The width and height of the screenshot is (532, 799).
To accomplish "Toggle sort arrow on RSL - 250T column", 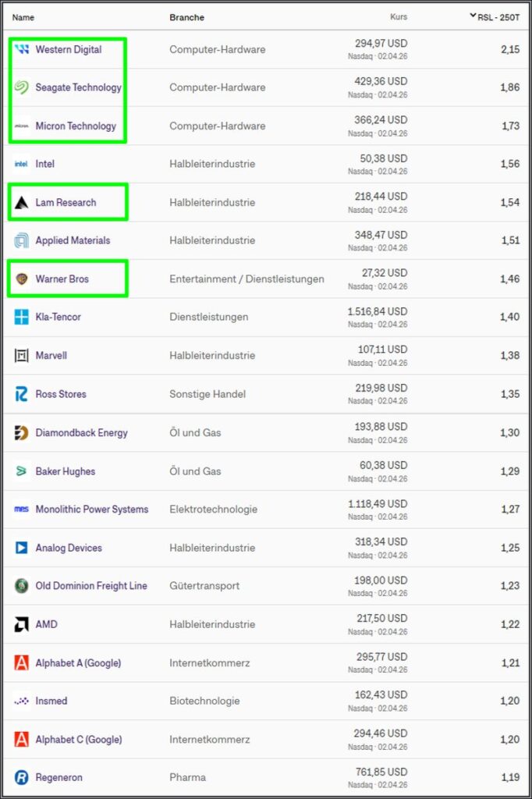I will point(473,16).
